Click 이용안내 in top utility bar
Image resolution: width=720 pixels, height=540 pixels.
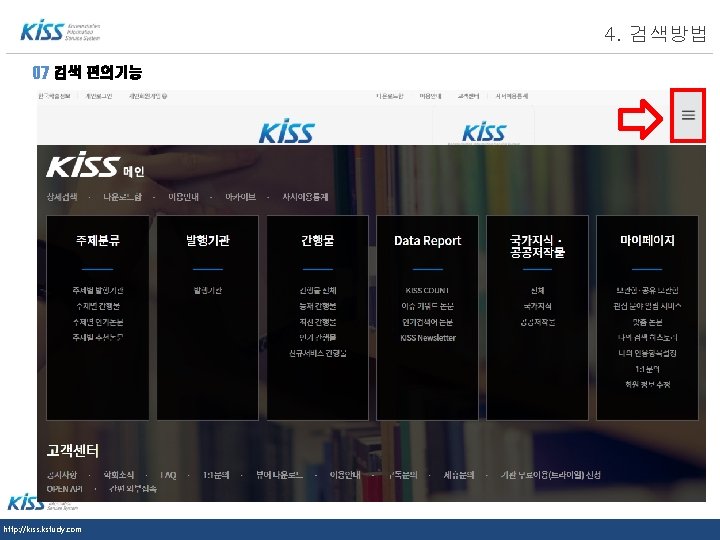[x=430, y=96]
